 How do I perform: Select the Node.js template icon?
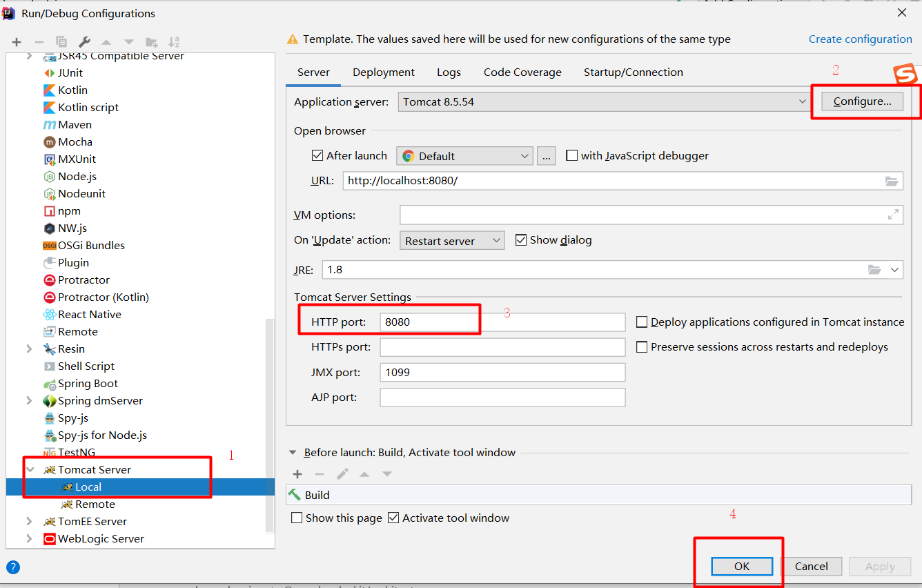point(50,176)
